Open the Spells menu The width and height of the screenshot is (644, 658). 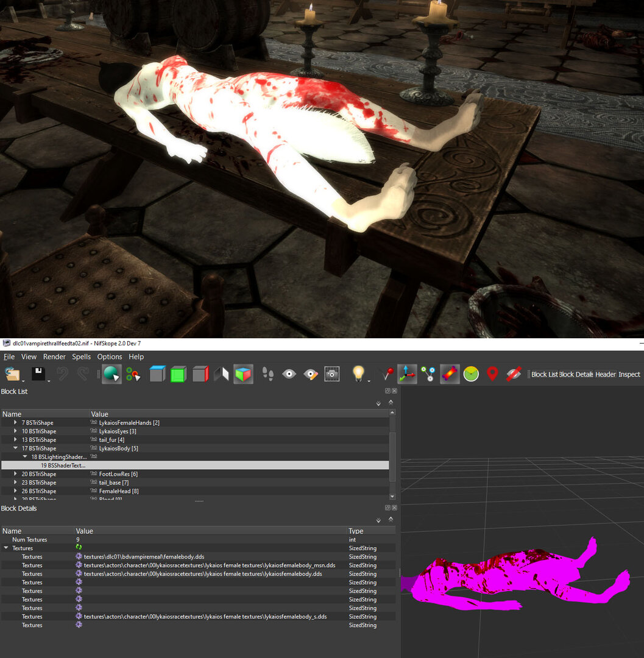pyautogui.click(x=82, y=356)
